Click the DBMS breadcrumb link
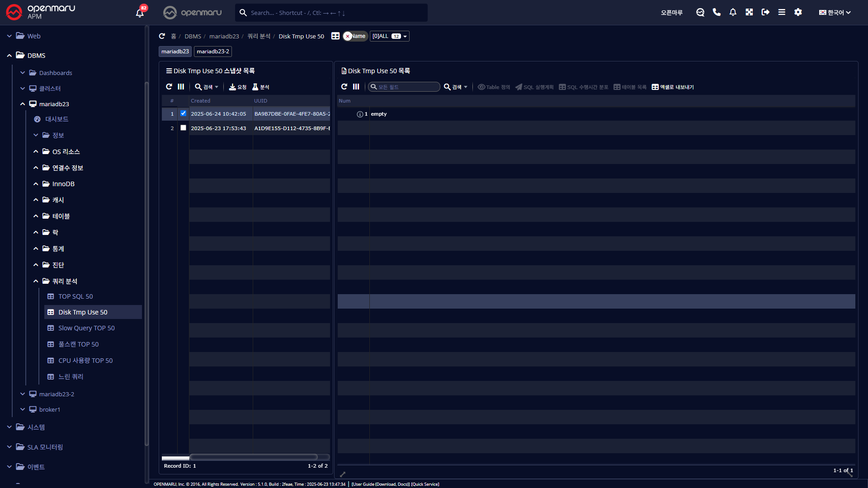 [193, 36]
